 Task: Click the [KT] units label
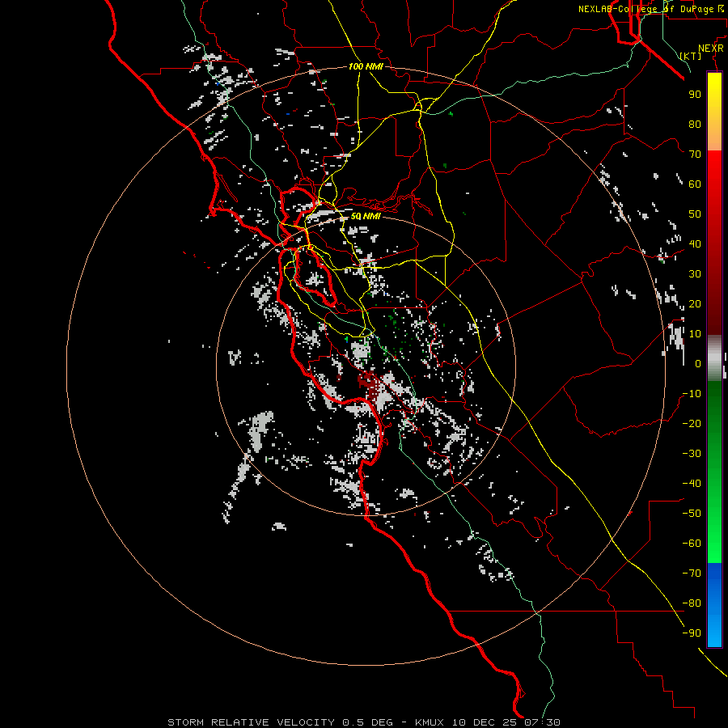pos(691,56)
